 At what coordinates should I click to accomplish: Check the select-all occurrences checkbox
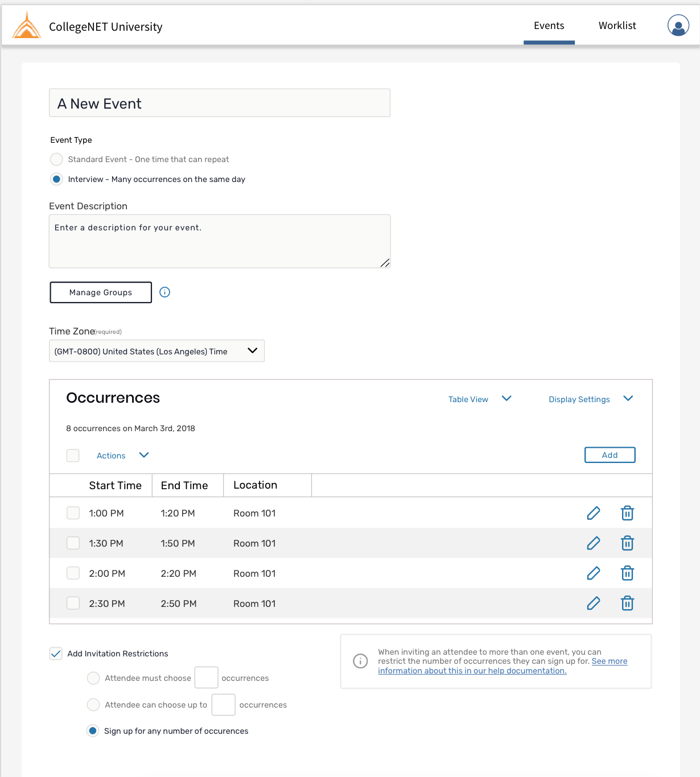click(73, 456)
